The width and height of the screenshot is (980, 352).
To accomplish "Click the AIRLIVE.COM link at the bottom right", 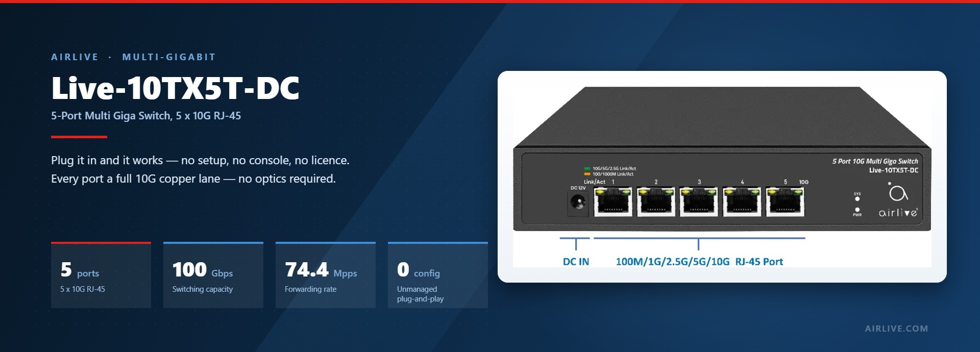I will click(896, 329).
